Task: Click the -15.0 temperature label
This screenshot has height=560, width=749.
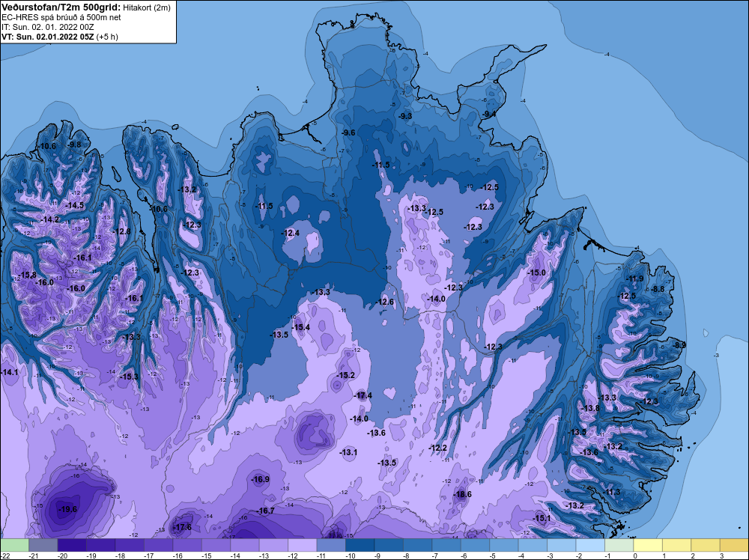Action: pos(536,272)
